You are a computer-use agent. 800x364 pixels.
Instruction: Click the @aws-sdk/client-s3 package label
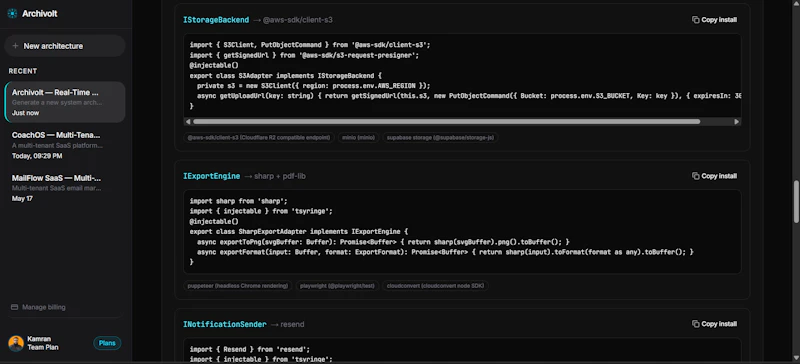[298, 20]
